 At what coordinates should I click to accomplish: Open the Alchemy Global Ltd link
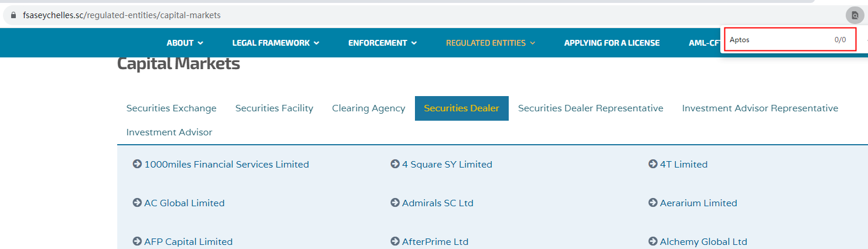703,241
